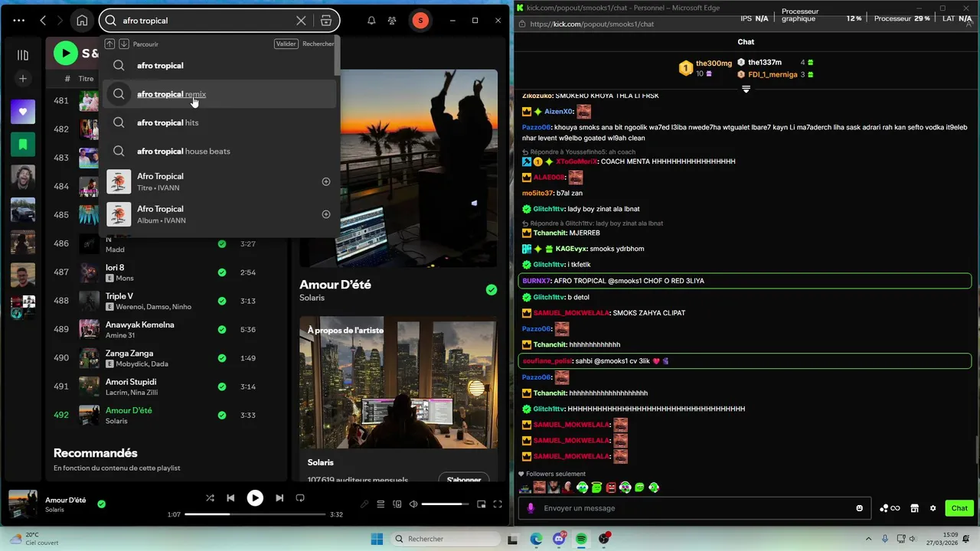Viewport: 980px width, 551px height.
Task: Open Spotify notifications bell
Action: [371, 21]
